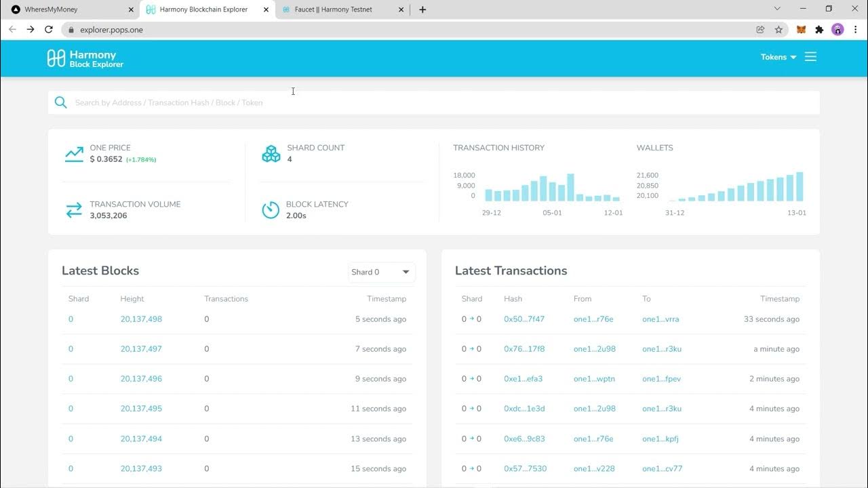Screen dimensions: 868x488
Task: Open block height 20,137,497
Action: (x=141, y=349)
